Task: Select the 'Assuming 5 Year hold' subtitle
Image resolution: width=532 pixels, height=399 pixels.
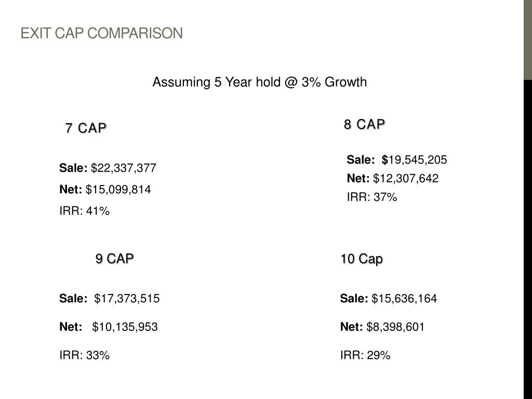Action: click(259, 82)
